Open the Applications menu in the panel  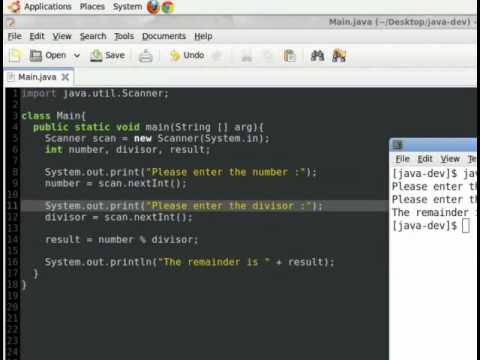coord(48,7)
